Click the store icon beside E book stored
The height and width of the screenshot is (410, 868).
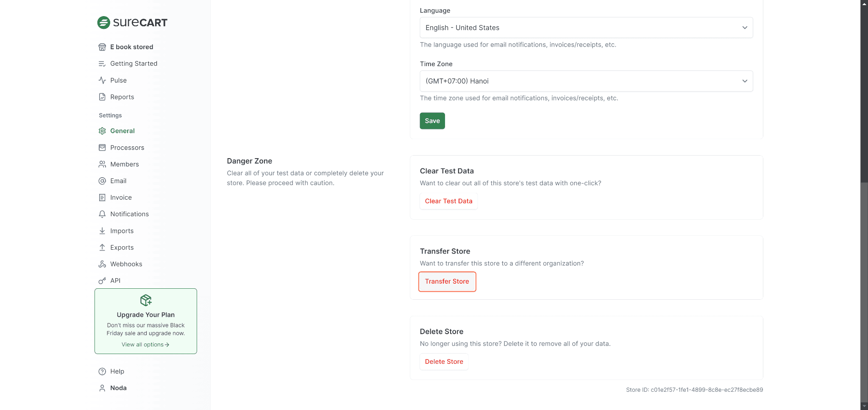[x=102, y=47]
